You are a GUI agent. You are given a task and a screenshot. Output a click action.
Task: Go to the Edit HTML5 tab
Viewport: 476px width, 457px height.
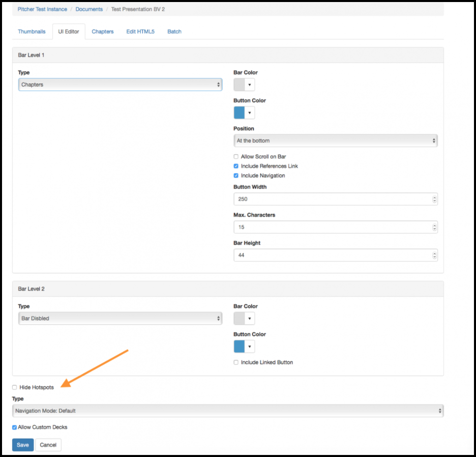pos(140,32)
